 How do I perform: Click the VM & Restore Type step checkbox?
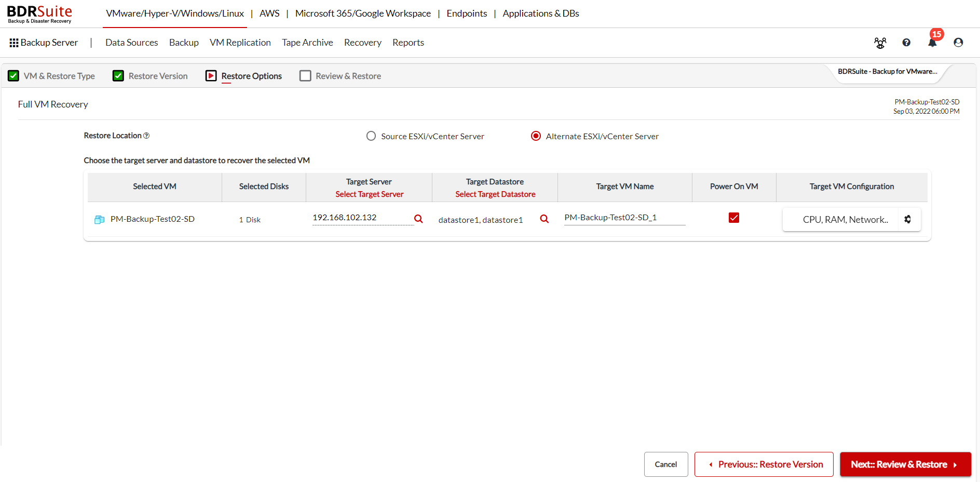pyautogui.click(x=13, y=76)
